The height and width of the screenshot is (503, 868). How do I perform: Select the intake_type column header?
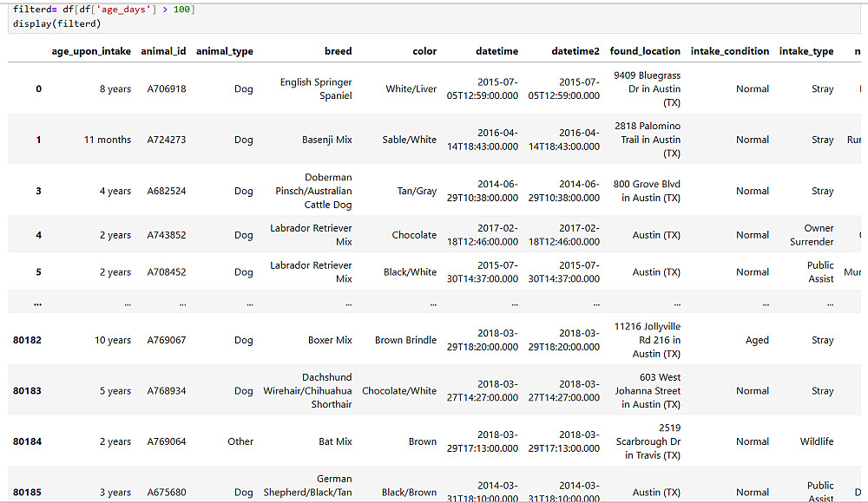click(806, 51)
